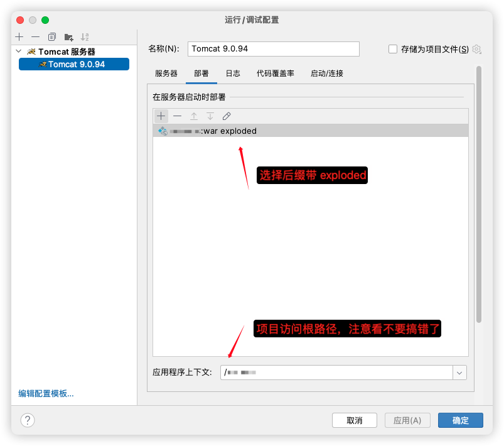The height and width of the screenshot is (446, 504).
Task: Confirm with the 确定 button
Action: [x=461, y=420]
